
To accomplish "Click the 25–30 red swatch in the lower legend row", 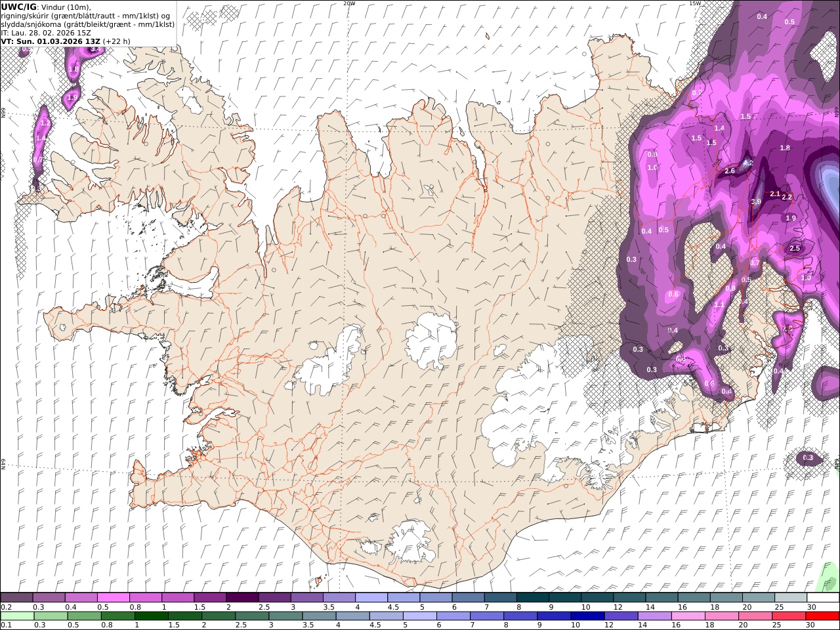I will point(788,616).
